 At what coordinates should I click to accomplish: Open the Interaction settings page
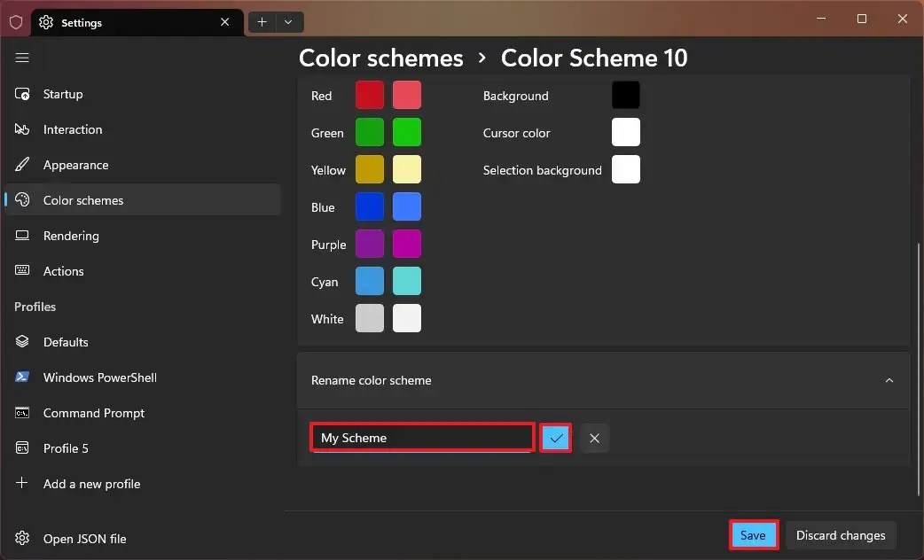click(x=71, y=129)
